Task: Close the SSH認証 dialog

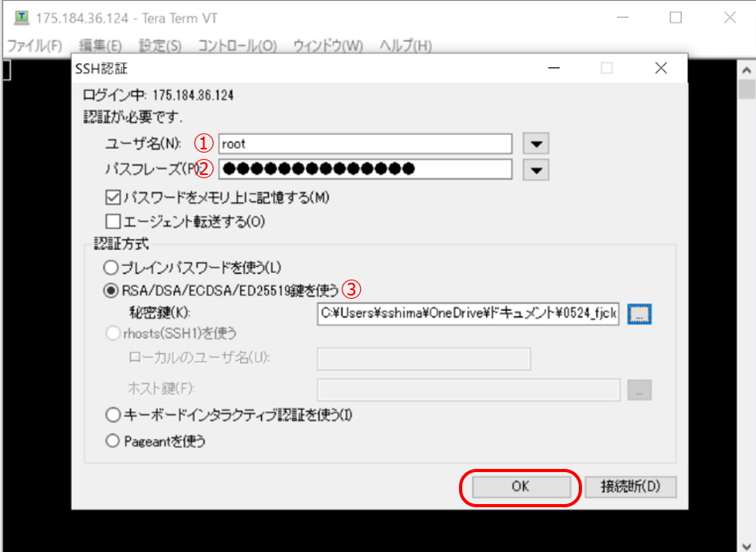Action: pos(661,68)
